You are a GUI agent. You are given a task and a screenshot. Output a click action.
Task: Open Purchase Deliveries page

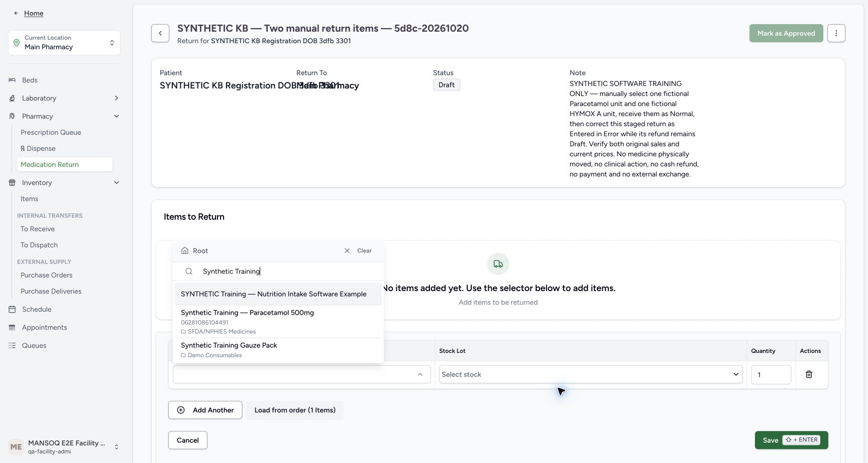(51, 291)
